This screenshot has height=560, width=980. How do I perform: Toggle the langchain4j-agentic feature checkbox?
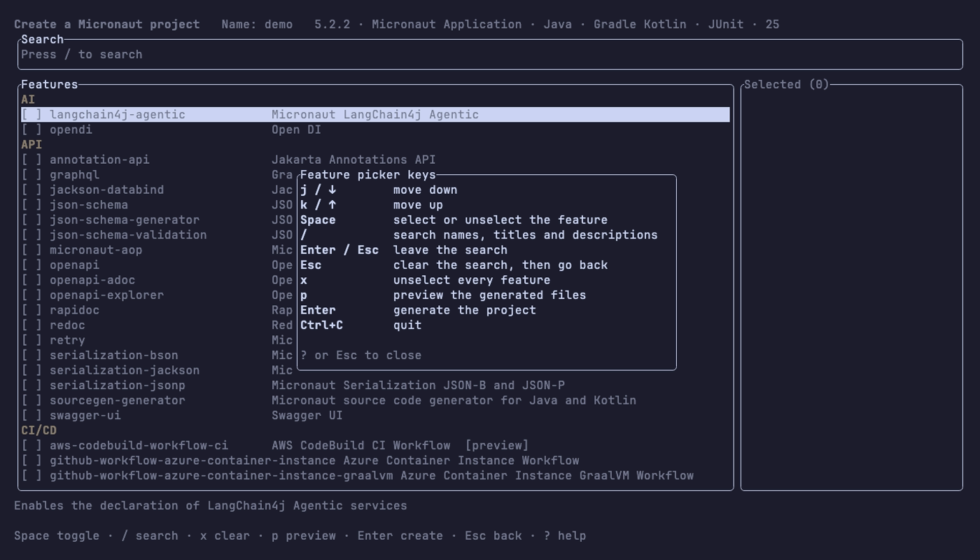coord(31,115)
